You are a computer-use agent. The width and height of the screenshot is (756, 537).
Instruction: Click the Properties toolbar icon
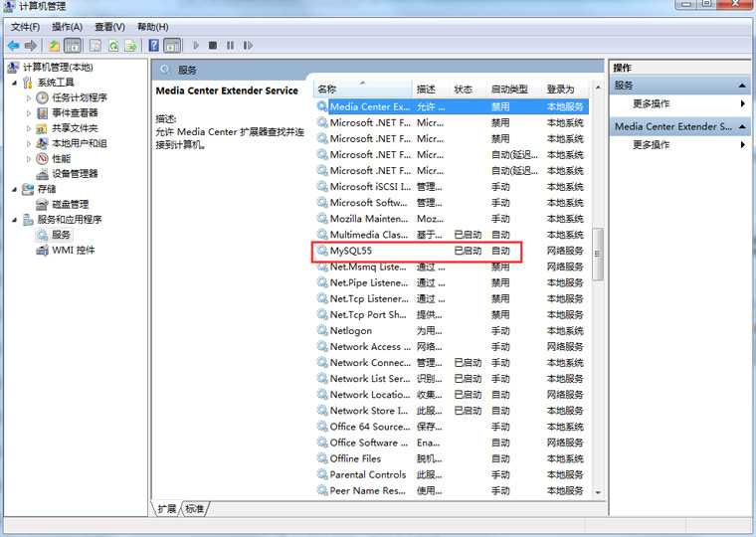(x=95, y=46)
